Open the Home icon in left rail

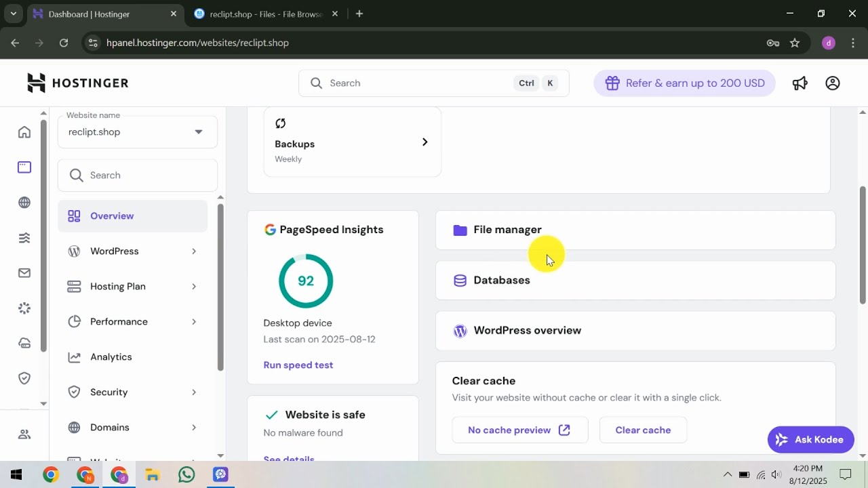24,131
